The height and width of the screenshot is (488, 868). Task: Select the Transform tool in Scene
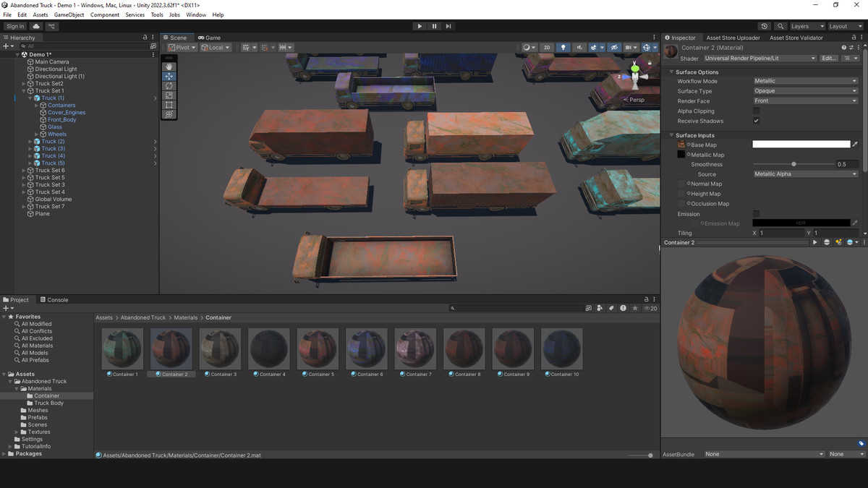point(169,114)
